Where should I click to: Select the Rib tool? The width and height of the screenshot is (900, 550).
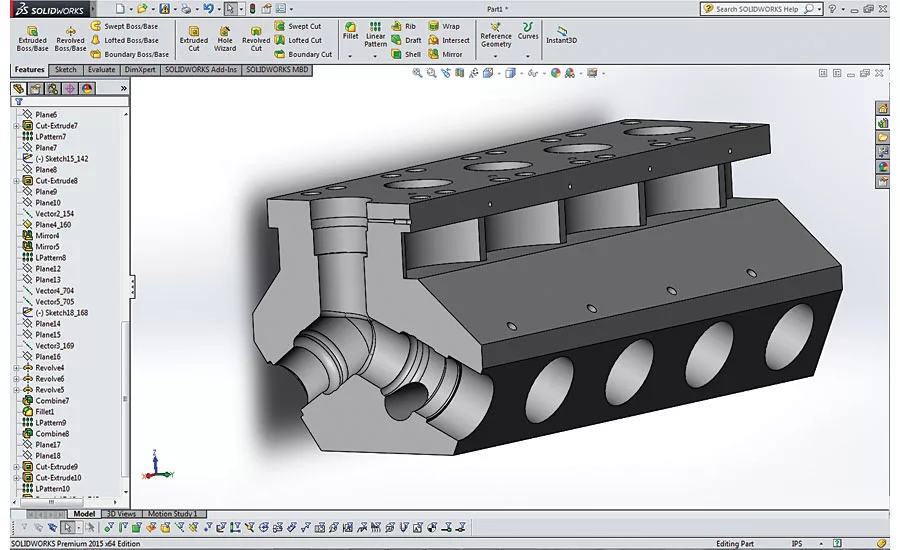pos(404,26)
